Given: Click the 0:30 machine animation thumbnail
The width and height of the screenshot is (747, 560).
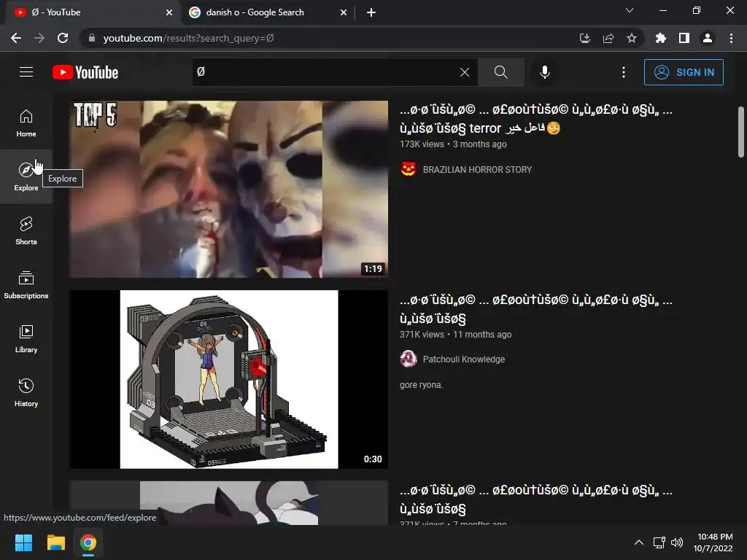Looking at the screenshot, I should coord(228,379).
